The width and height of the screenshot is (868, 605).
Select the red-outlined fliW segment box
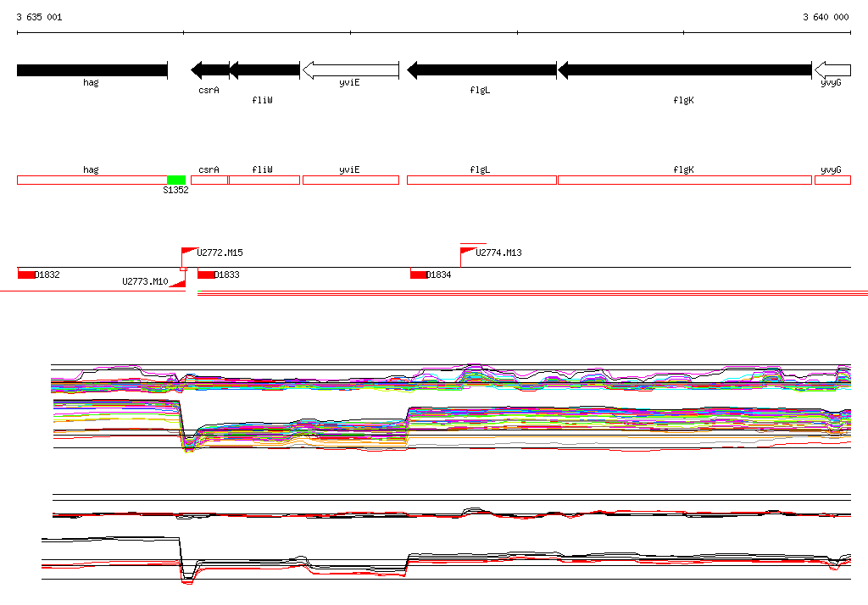264,180
